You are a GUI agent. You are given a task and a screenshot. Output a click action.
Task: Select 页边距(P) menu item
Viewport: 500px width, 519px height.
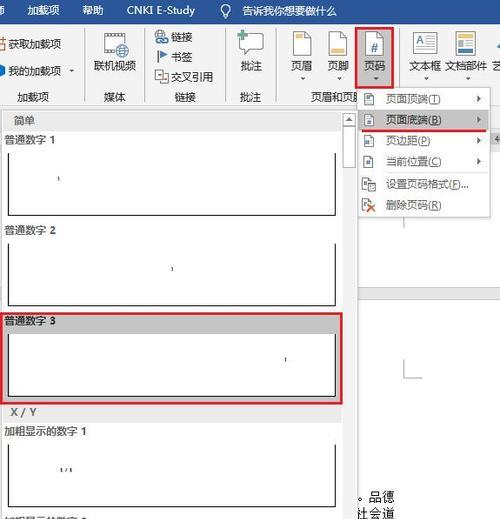tap(423, 141)
